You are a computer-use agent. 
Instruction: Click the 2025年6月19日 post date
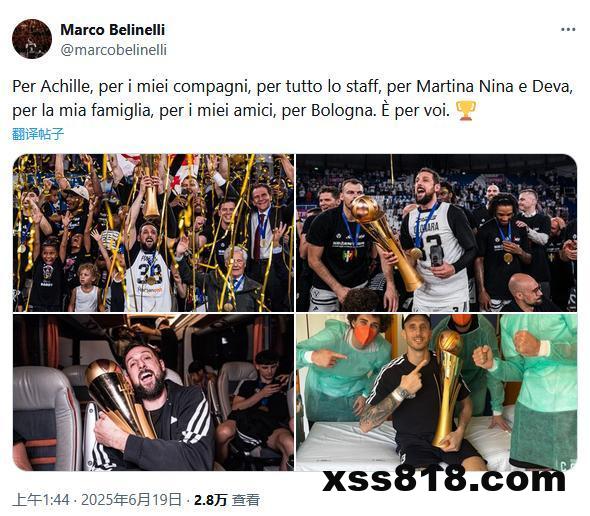tap(131, 500)
